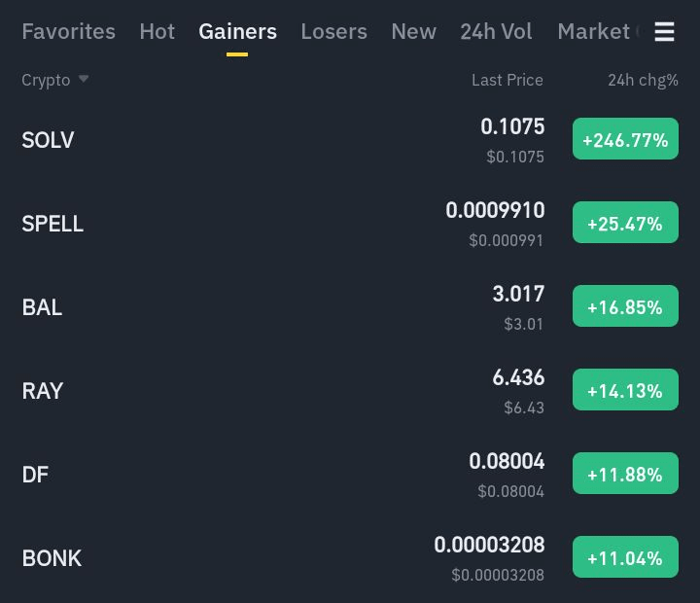Open the BONK coin name

52,558
